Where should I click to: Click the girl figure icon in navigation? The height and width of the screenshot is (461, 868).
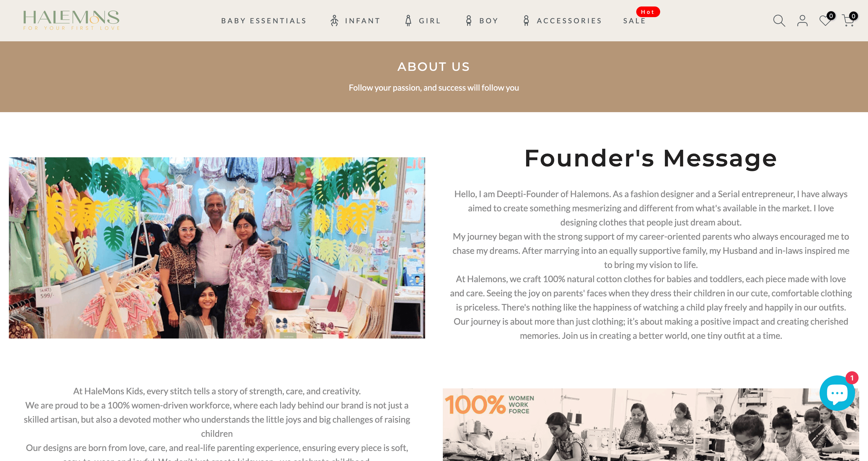pos(408,21)
